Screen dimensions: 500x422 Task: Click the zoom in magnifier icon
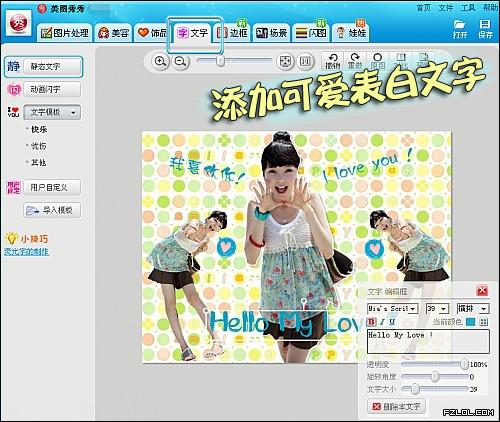pyautogui.click(x=161, y=62)
